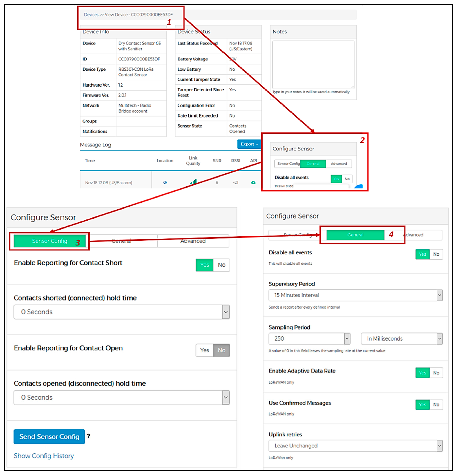458x476 pixels.
Task: Click the Send Sensor Config button
Action: (49, 437)
